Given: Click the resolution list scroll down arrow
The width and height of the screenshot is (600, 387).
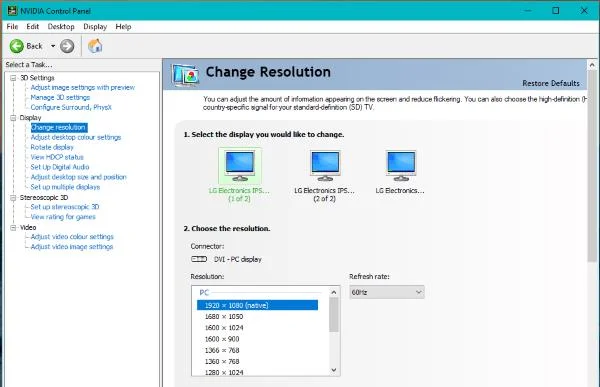Looking at the screenshot, I should (x=334, y=370).
